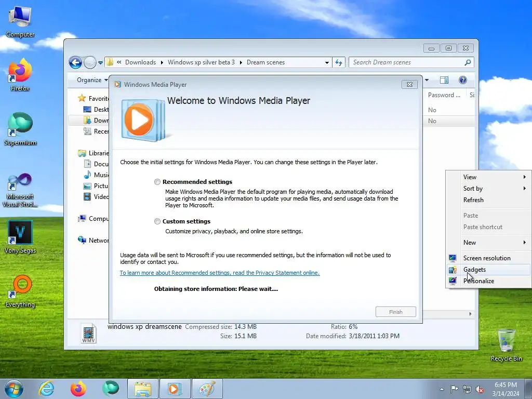
Task: Close the Windows Media Player setup dialog
Action: coord(409,85)
